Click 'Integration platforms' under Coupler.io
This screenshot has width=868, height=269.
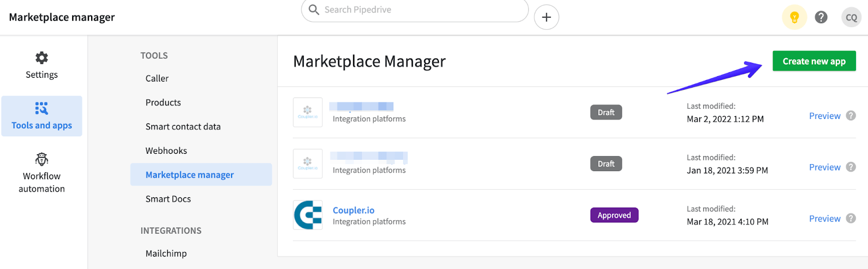tap(369, 222)
